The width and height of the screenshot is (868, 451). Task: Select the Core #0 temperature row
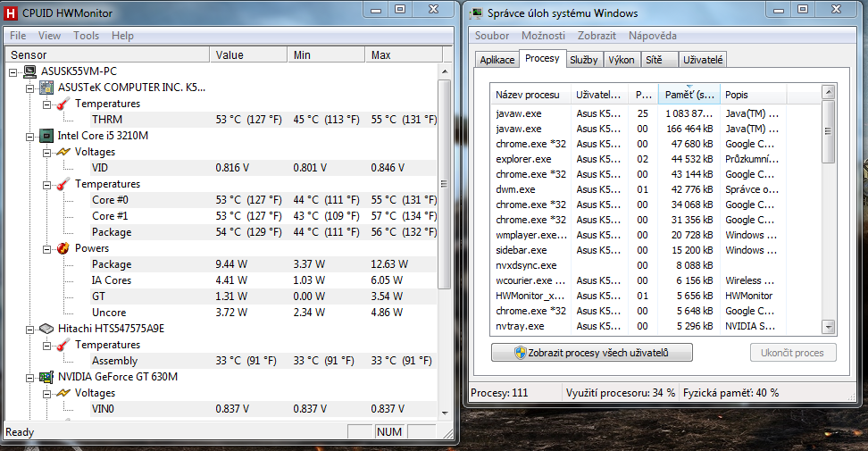tap(264, 200)
